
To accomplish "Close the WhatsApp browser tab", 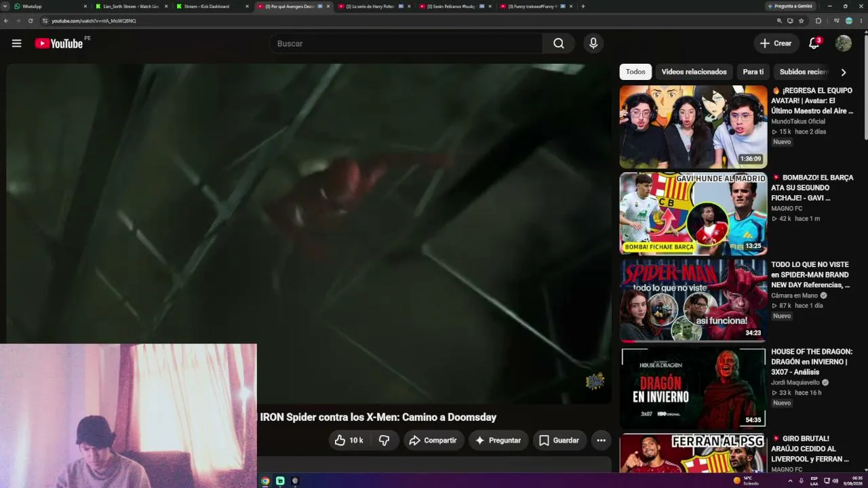I will (85, 6).
